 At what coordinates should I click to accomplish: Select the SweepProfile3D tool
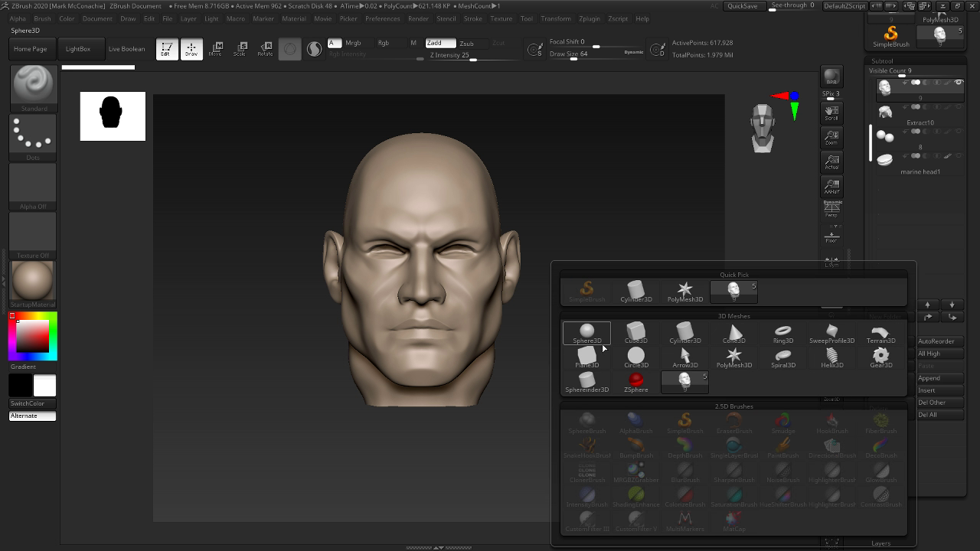(x=831, y=334)
